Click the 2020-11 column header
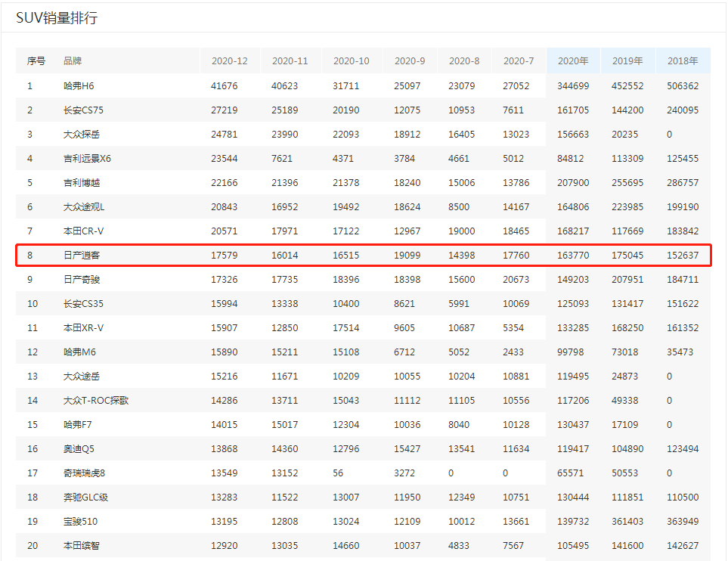Image resolution: width=728 pixels, height=561 pixels. pos(290,60)
